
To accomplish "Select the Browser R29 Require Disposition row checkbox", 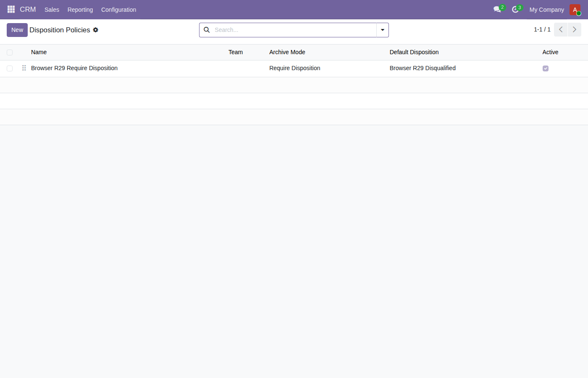I will (x=10, y=68).
